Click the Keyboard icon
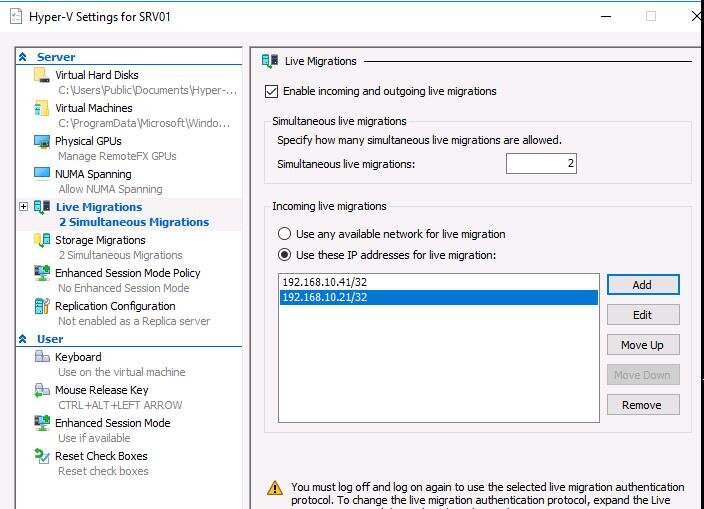 pyautogui.click(x=42, y=357)
